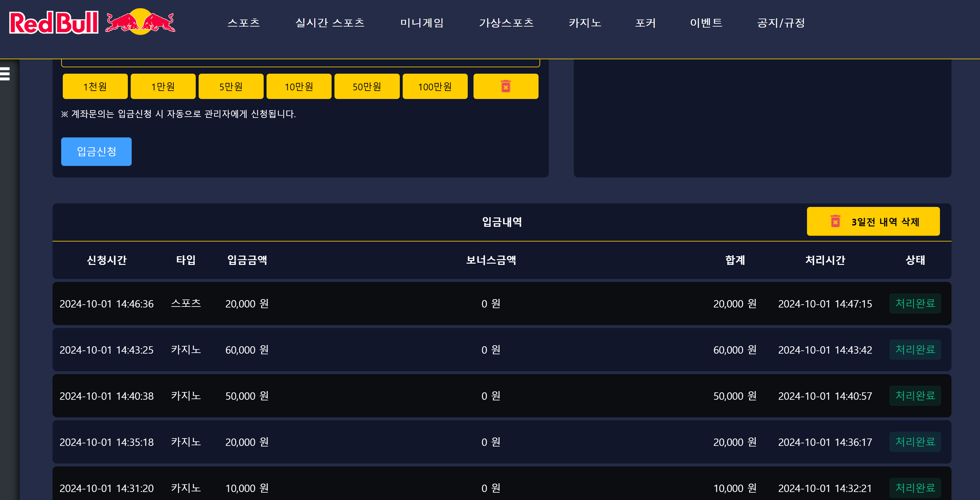Viewport: 980px width, 500px height.
Task: Click 처리완료 status of 14:46:36 deposit
Action: (x=915, y=303)
